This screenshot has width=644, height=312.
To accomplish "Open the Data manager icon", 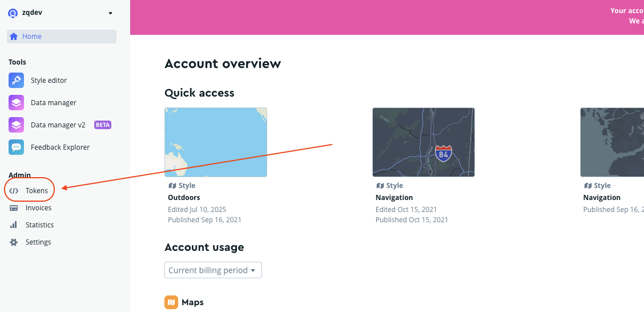I will pyautogui.click(x=16, y=103).
